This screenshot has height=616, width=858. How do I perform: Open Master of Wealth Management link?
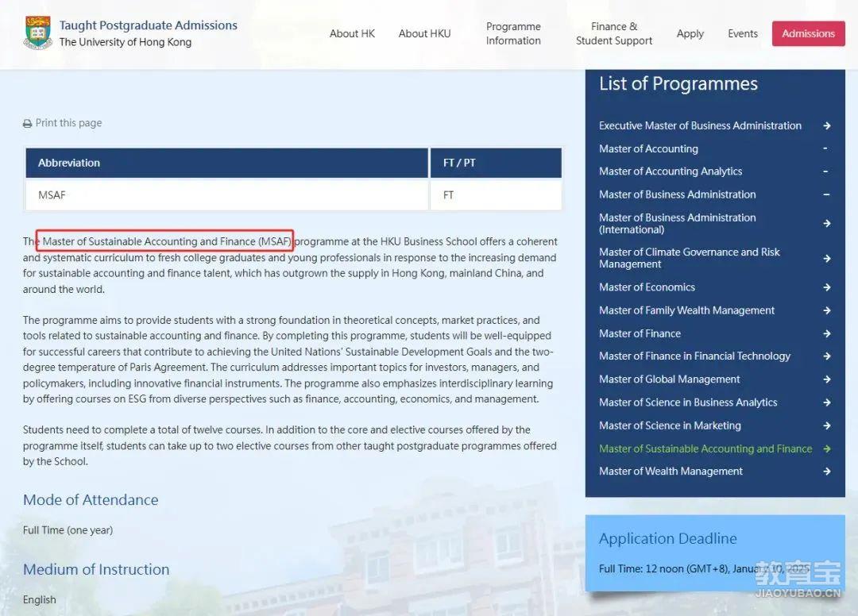[x=671, y=472]
